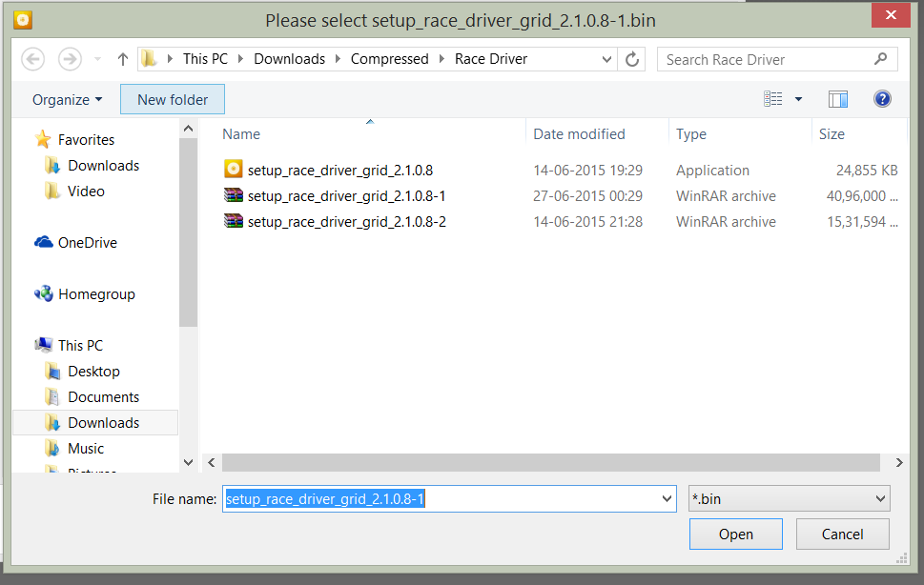Go back using the Back arrow button
The height and width of the screenshot is (585, 924).
33,59
